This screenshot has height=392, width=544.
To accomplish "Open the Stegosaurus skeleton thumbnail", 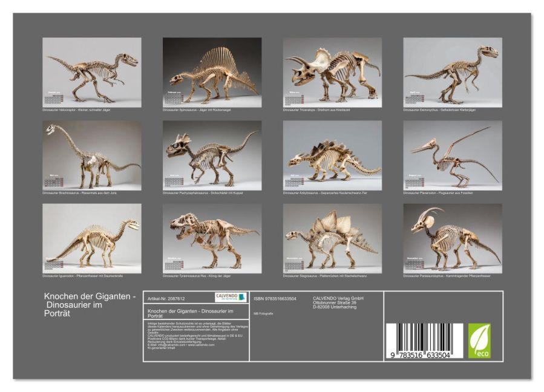I will pos(332,238).
